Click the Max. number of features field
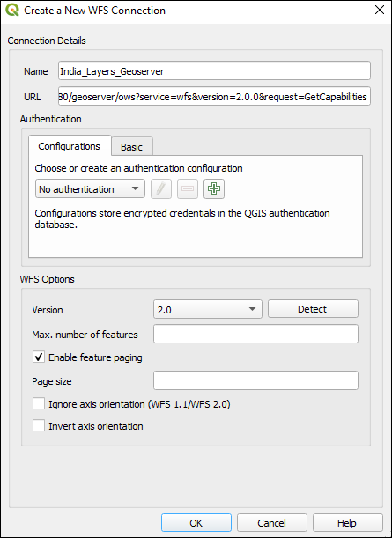The image size is (392, 538). [255, 334]
